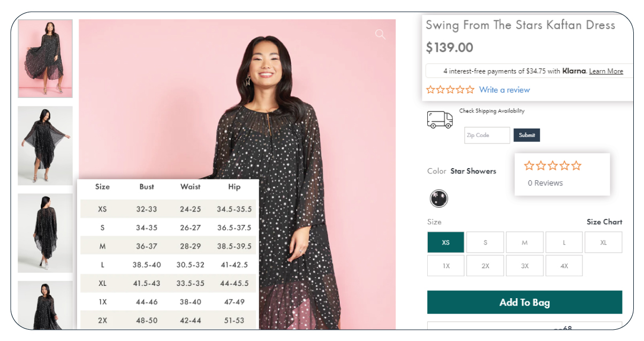Click Write a review link
Image resolution: width=644 pixels, height=341 pixels.
(x=504, y=90)
